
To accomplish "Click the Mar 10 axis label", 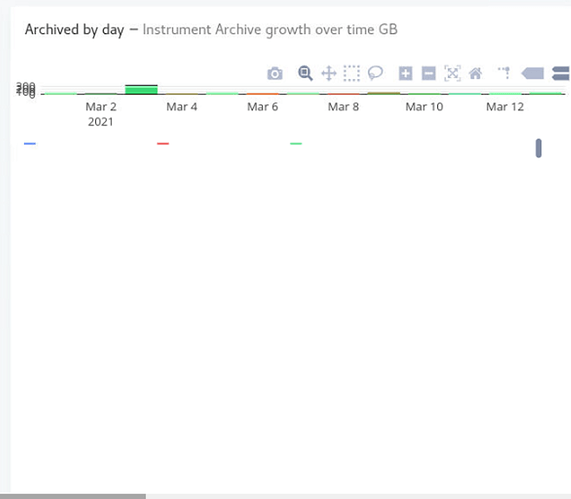I will click(x=424, y=107).
